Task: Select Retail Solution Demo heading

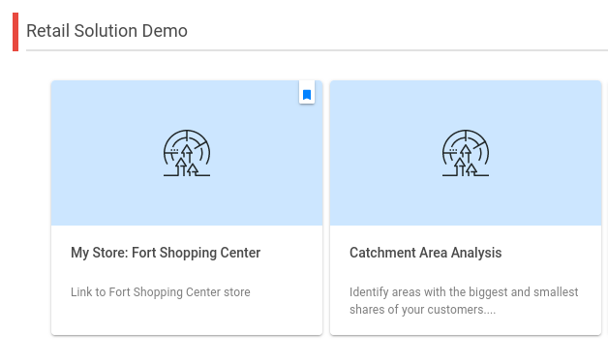Action: click(106, 31)
